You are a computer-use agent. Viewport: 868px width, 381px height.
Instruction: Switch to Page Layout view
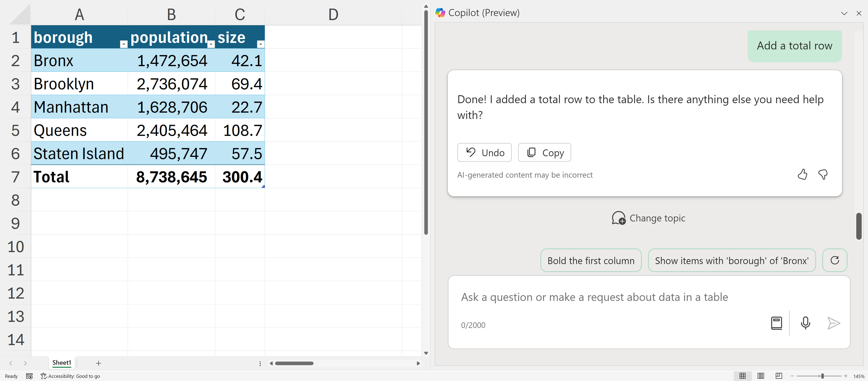760,376
